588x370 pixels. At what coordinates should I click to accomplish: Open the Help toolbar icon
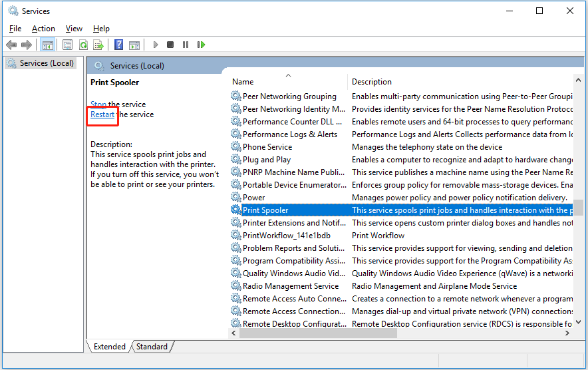tap(118, 45)
